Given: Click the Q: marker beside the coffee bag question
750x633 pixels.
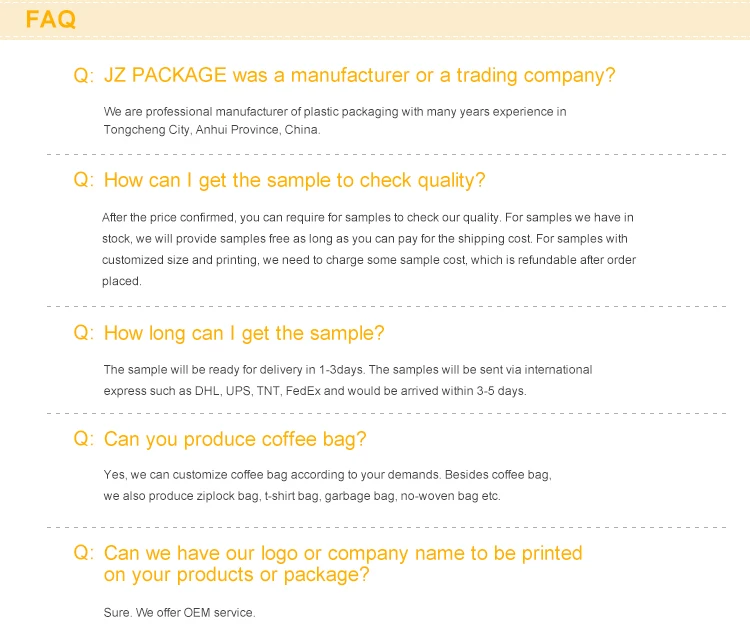Looking at the screenshot, I should [83, 440].
